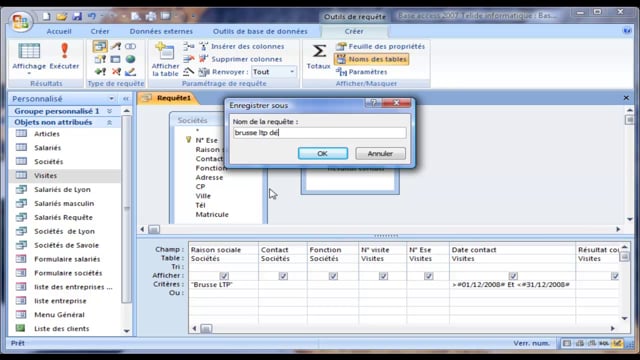
Task: Open the first Créer ribbon tab
Action: pos(100,31)
